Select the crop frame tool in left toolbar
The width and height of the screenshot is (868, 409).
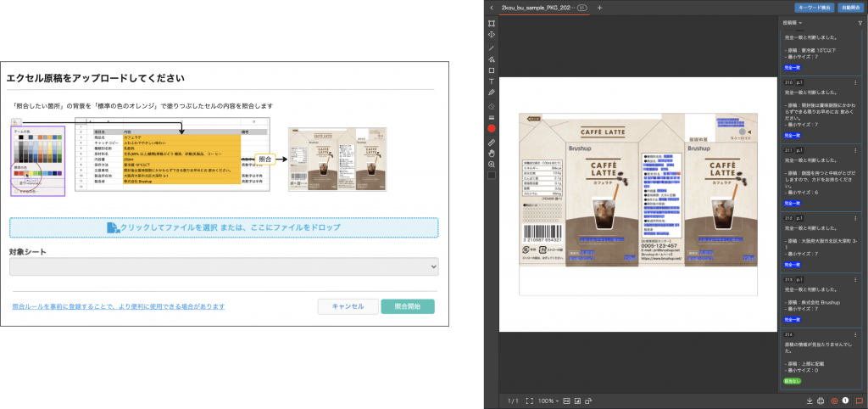(492, 23)
